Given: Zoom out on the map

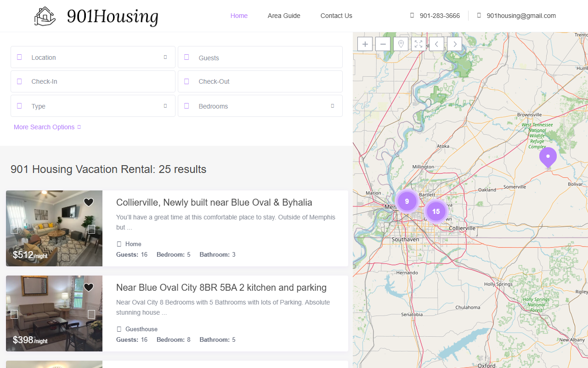Looking at the screenshot, I should [383, 44].
